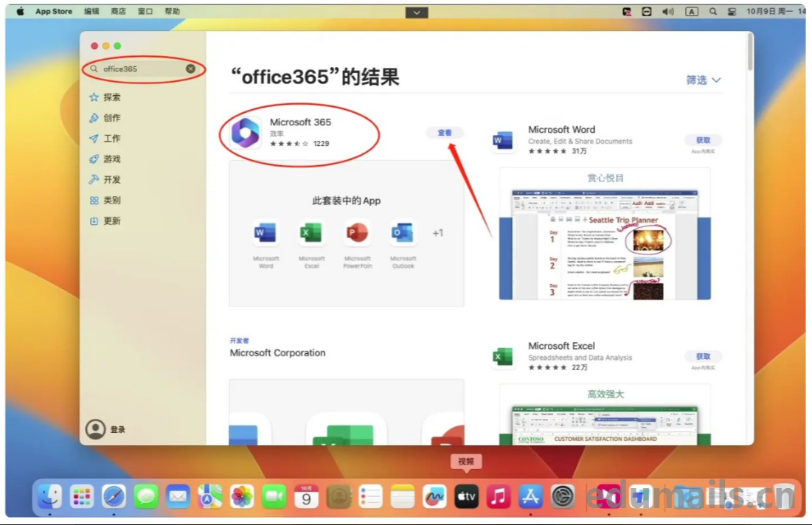The height and width of the screenshot is (525, 812).
Task: Go to the 更新 sidebar section
Action: [111, 221]
